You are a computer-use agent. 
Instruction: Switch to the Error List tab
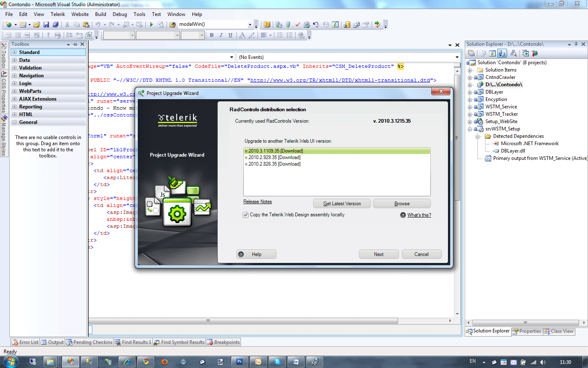[25, 342]
